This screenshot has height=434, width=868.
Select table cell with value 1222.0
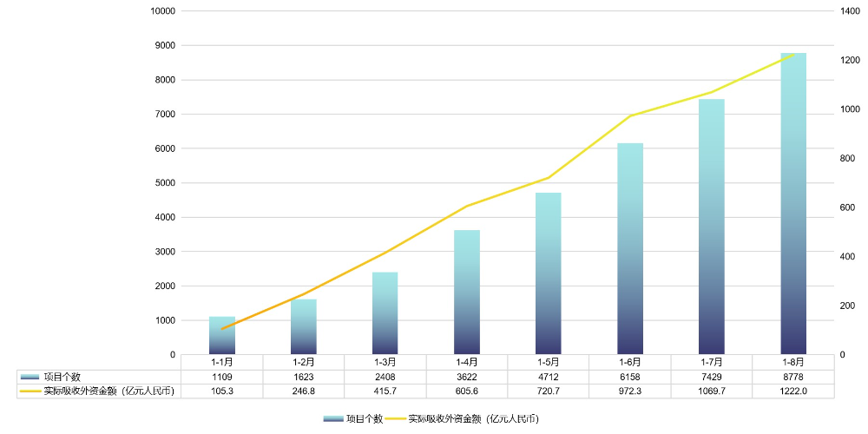[793, 391]
